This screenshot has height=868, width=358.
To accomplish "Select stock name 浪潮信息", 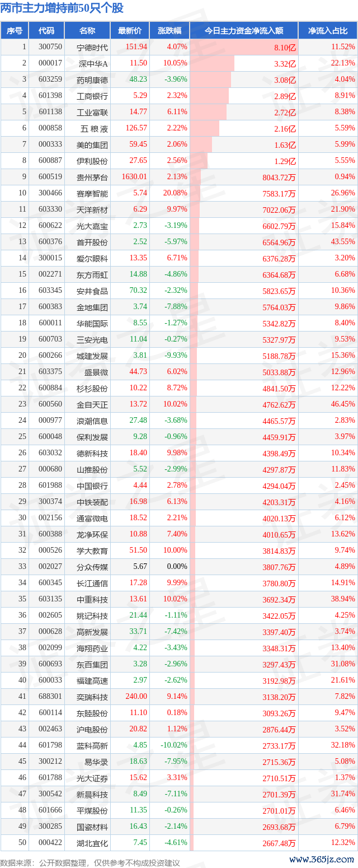I will click(x=92, y=421).
